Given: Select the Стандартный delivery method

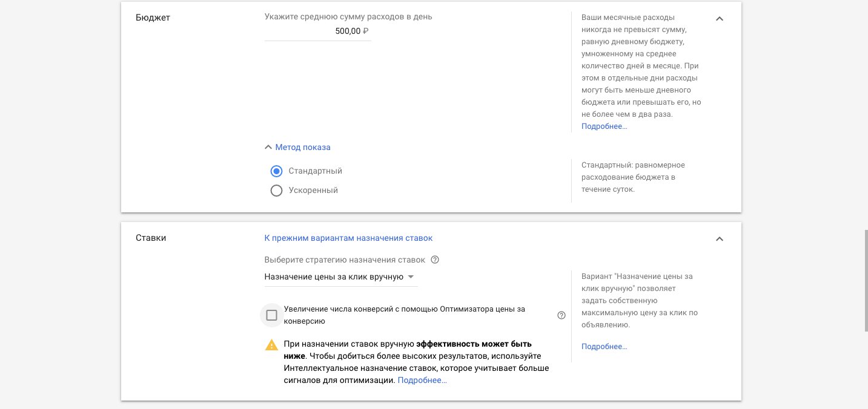Looking at the screenshot, I should coord(276,171).
